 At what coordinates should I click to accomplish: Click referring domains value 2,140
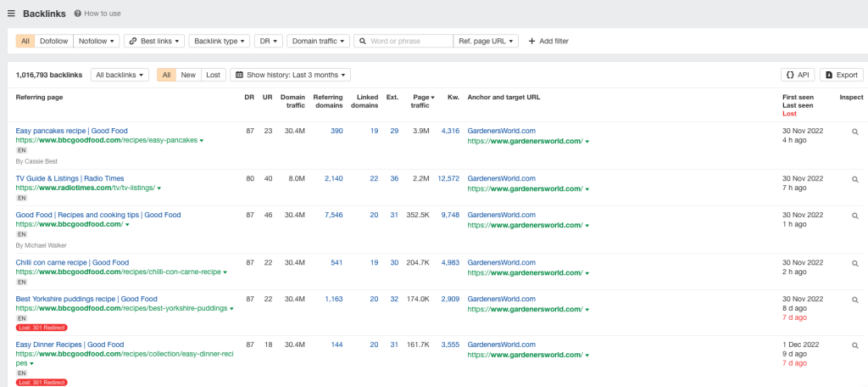tap(334, 178)
